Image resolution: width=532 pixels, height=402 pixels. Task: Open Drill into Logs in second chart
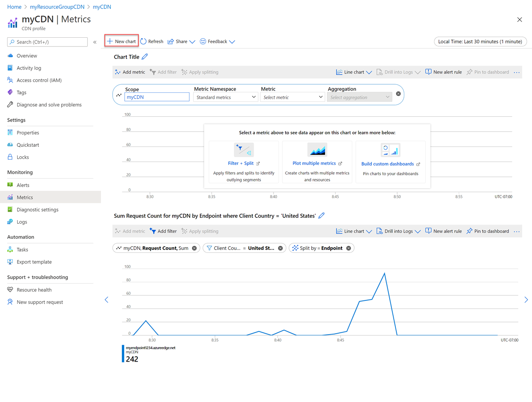[x=398, y=231]
